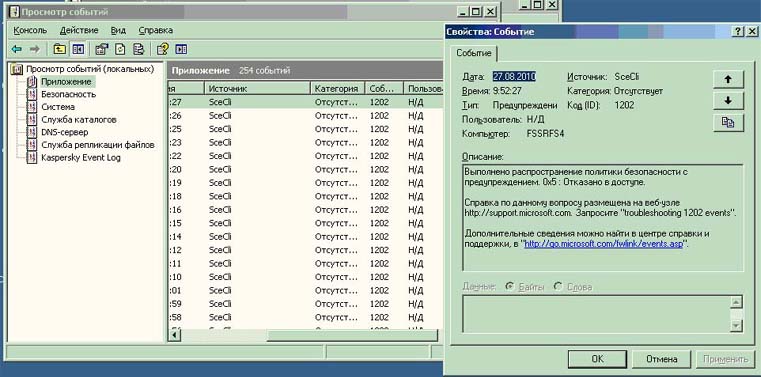This screenshot has height=377, width=761.
Task: Select Kaspersky Event Log in the tree
Action: coord(81,157)
